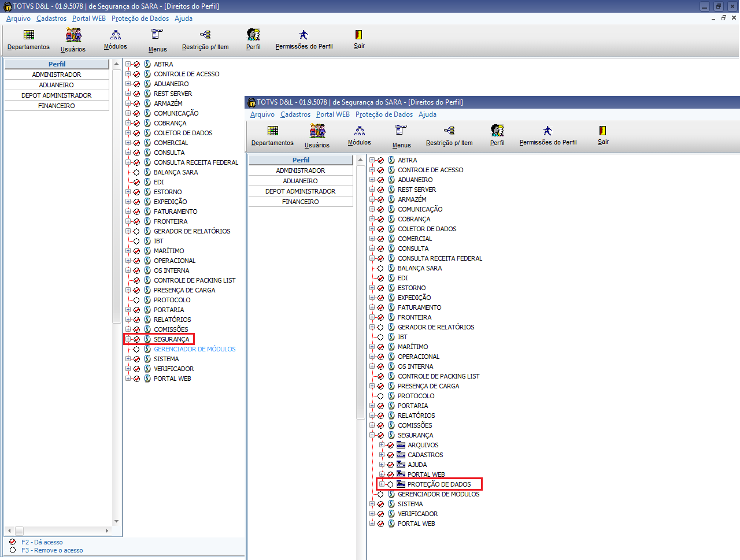Screen dimensions: 740x560
Task: Click back window profile list vertical scrollbar thumb
Action: click(x=116, y=196)
